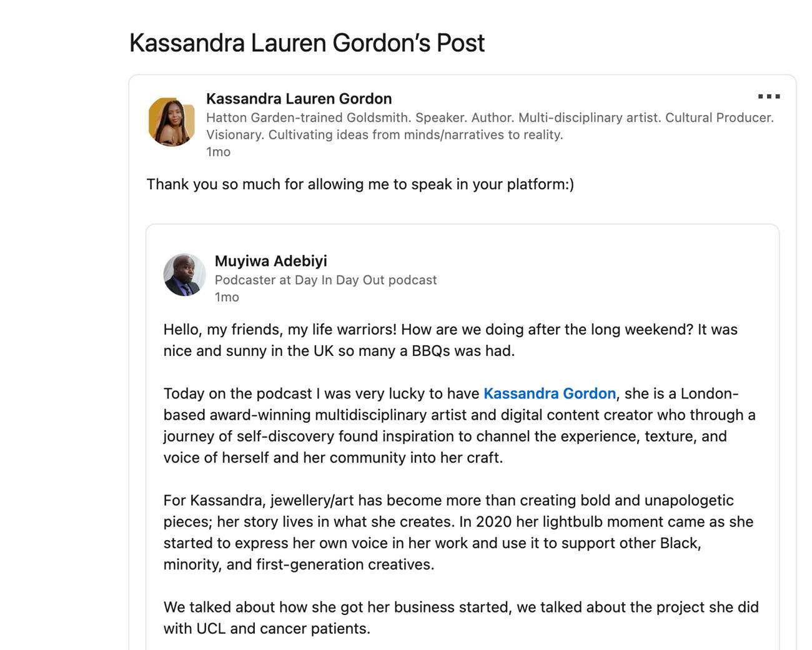
Task: Click the 1mo timestamp under Kassandra's headline
Action: (219, 152)
